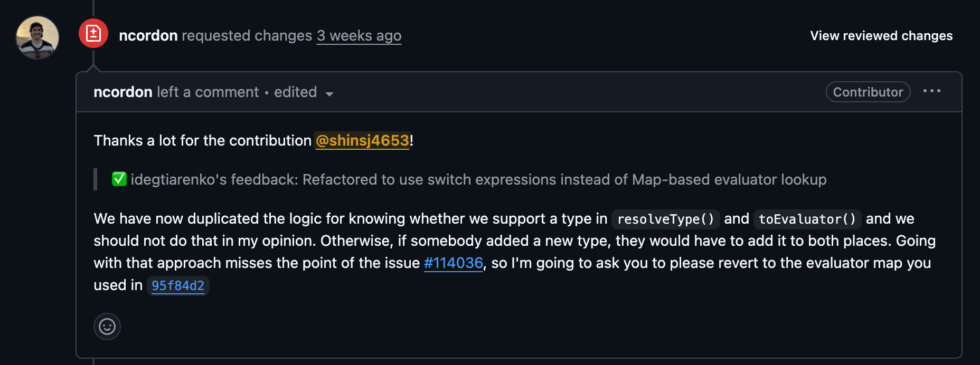This screenshot has width=980, height=365.
Task: Click the "requested changes" status text
Action: tap(247, 36)
